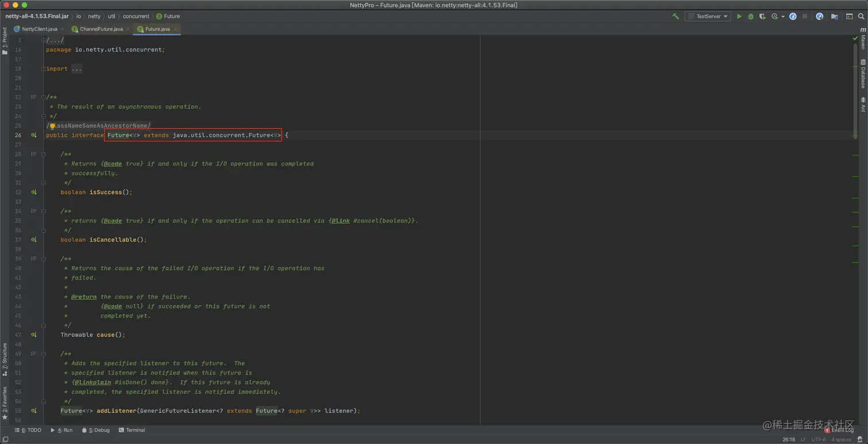Expand the profiler options arrow
868x444 pixels.
[782, 17]
